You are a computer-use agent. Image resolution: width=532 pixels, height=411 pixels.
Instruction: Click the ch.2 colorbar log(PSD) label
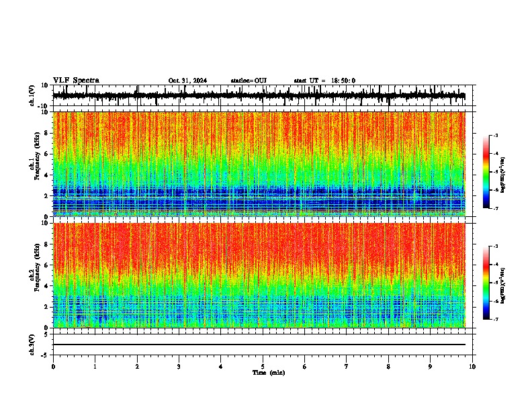(503, 285)
